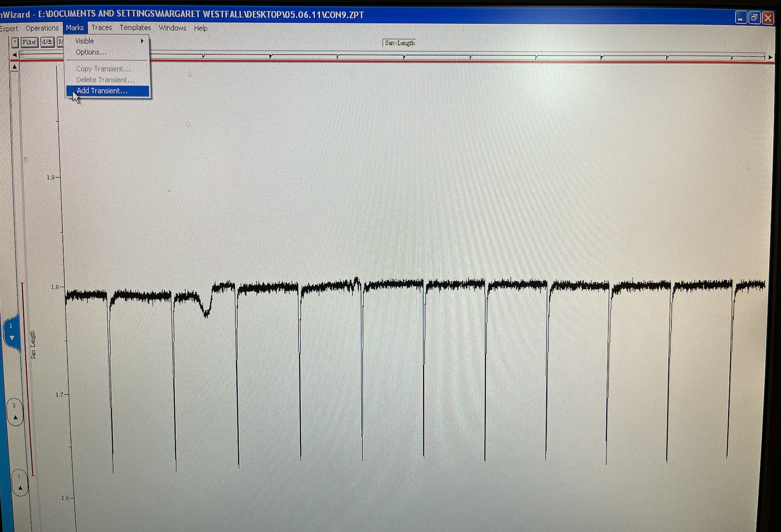This screenshot has width=781, height=532.
Task: Click the 1.9 y-axis tick label
Action: click(x=51, y=177)
